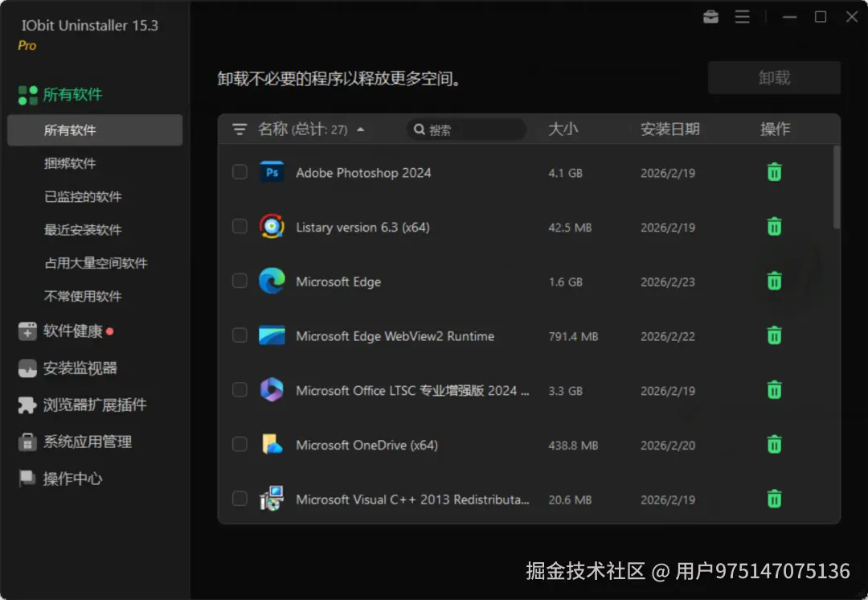868x600 pixels.
Task: Click the 安装监视器 sidebar icon
Action: [27, 368]
